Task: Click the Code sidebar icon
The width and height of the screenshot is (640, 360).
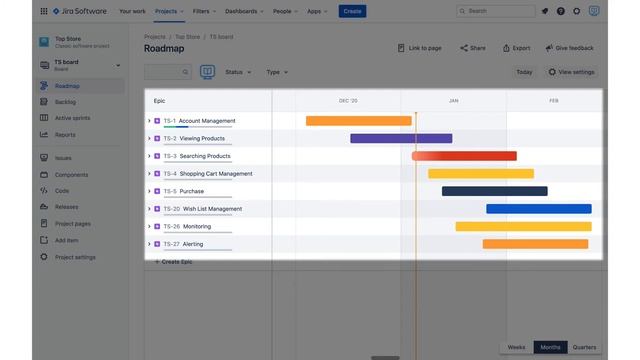Action: point(44,191)
